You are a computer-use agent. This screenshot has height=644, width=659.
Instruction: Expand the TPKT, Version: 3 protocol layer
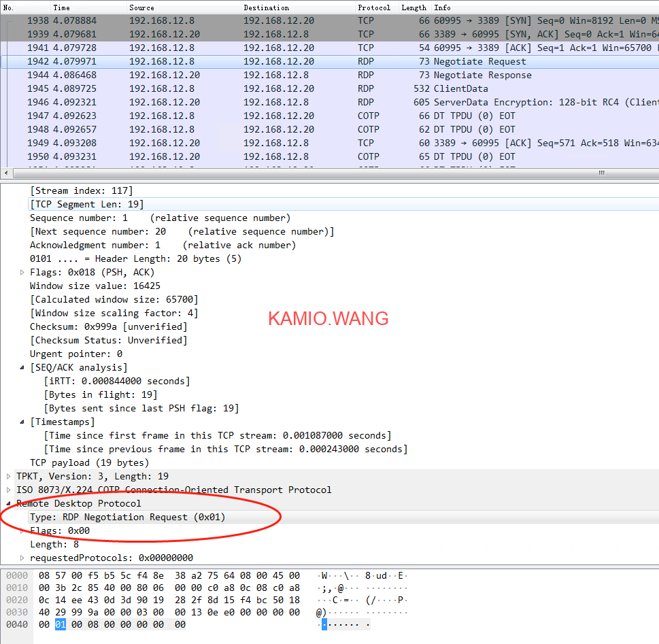[x=9, y=476]
